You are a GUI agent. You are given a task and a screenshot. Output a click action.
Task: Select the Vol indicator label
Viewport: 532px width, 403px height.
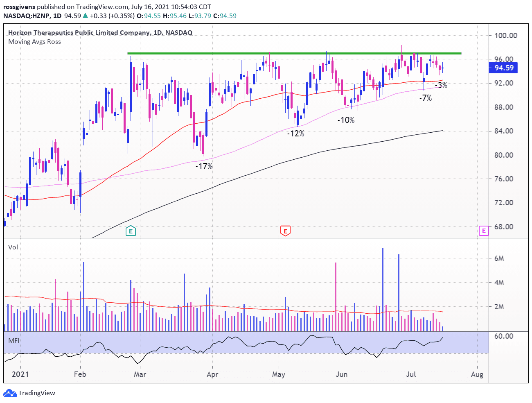12,247
